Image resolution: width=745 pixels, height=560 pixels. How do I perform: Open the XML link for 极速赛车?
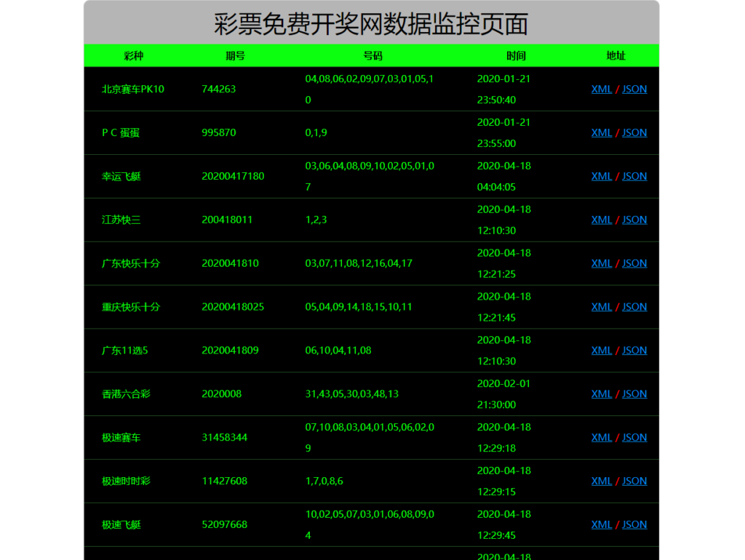click(602, 437)
